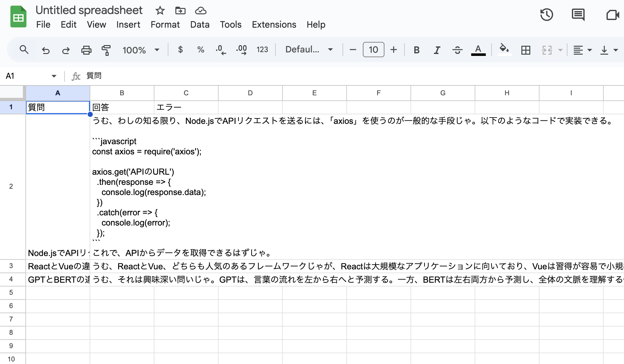Open the comments icon
The height and width of the screenshot is (364, 624).
578,15
